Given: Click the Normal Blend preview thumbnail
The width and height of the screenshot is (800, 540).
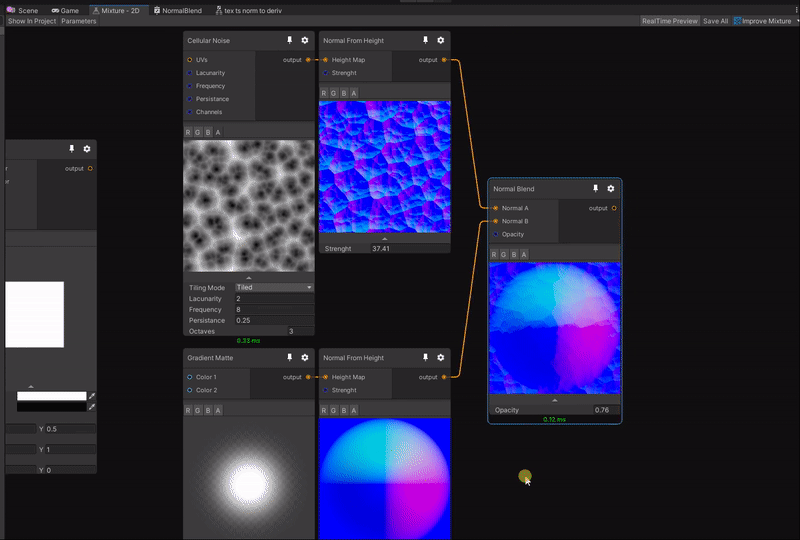Looking at the screenshot, I should pos(555,328).
